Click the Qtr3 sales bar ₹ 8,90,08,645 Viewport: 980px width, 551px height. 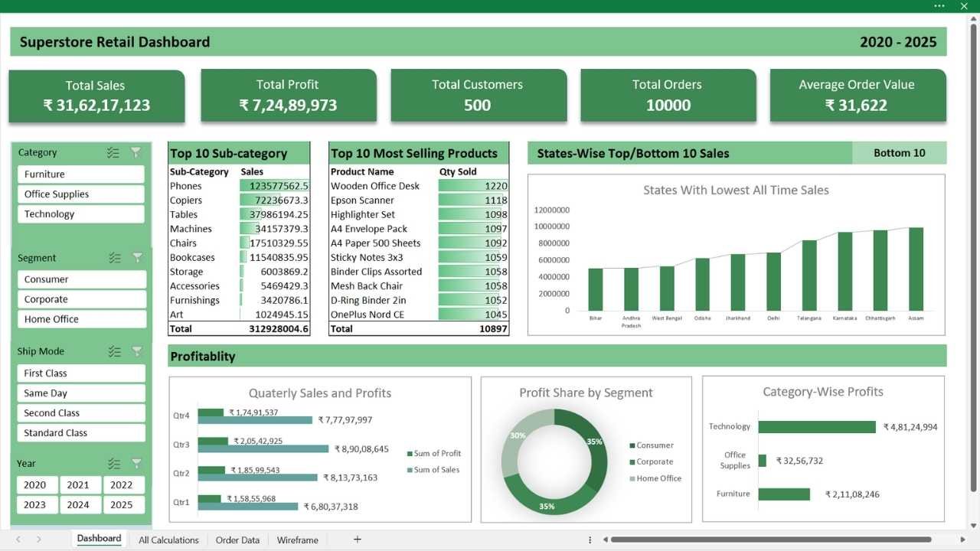(x=263, y=449)
